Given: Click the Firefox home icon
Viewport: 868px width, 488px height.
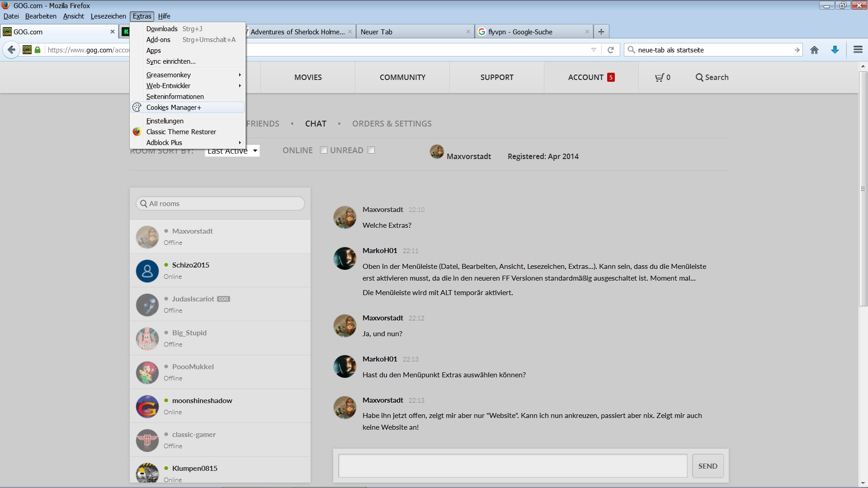Looking at the screenshot, I should pyautogui.click(x=814, y=50).
